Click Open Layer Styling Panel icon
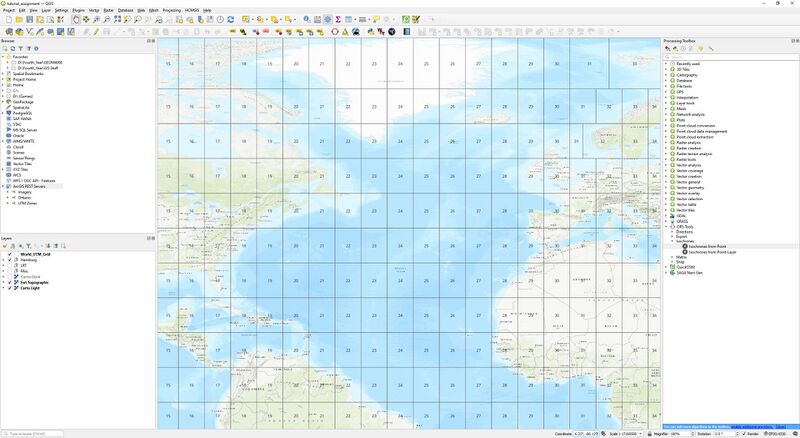Image resolution: width=800 pixels, height=438 pixels. (5, 246)
